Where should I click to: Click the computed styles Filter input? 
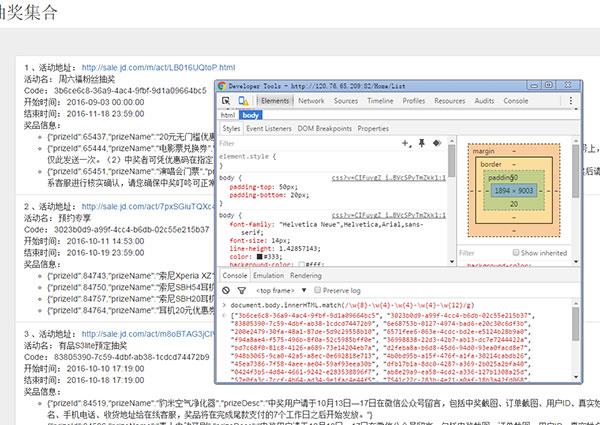484,253
